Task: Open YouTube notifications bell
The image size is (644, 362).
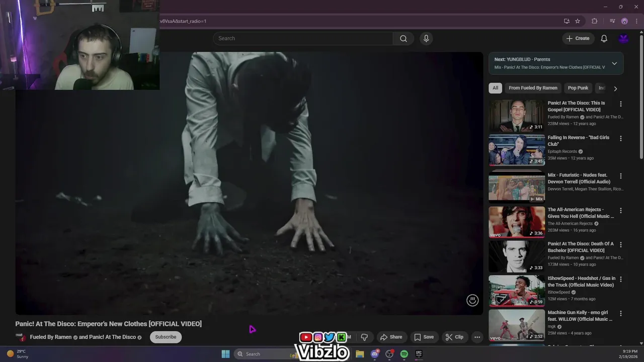Action: 604,39
